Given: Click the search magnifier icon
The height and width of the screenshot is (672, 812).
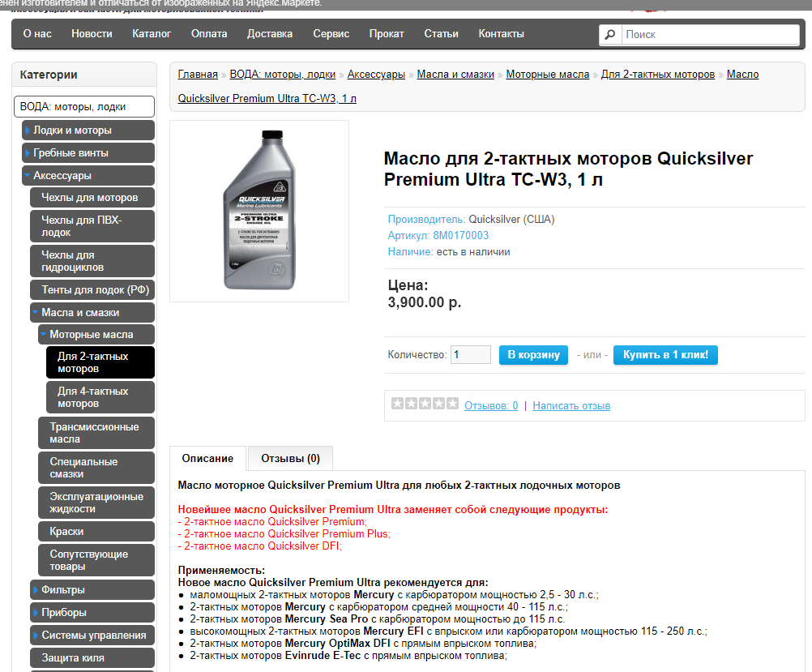Looking at the screenshot, I should [x=610, y=34].
